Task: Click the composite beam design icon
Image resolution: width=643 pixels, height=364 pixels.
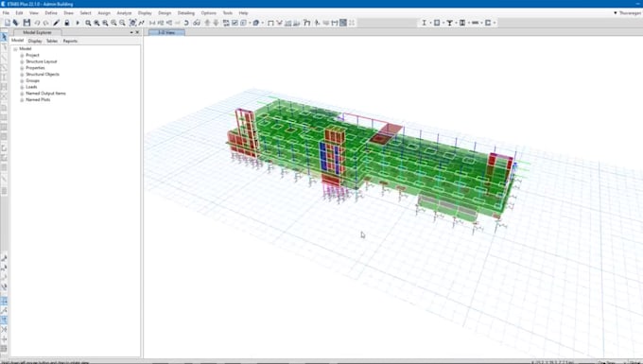Action: coord(449,23)
